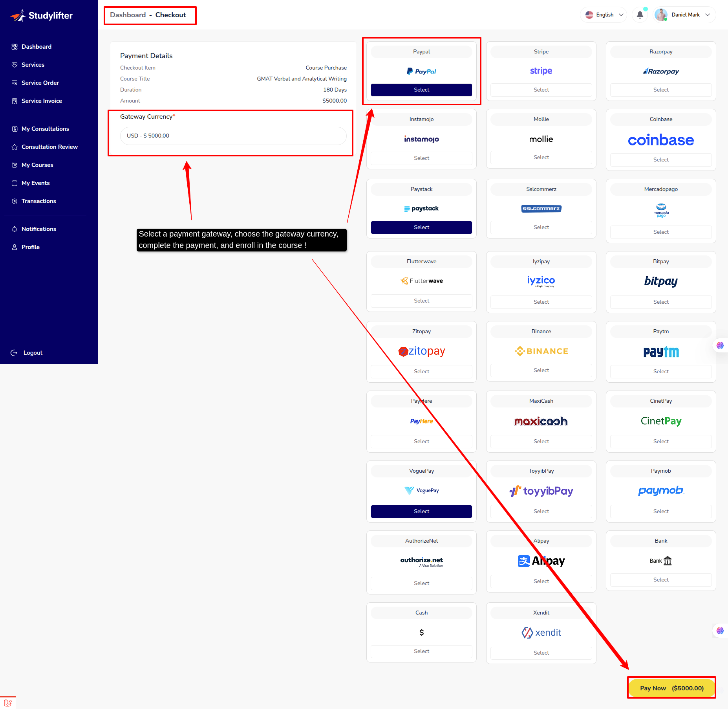The image size is (728, 710).
Task: Click the Studylifter logo
Action: pos(41,15)
